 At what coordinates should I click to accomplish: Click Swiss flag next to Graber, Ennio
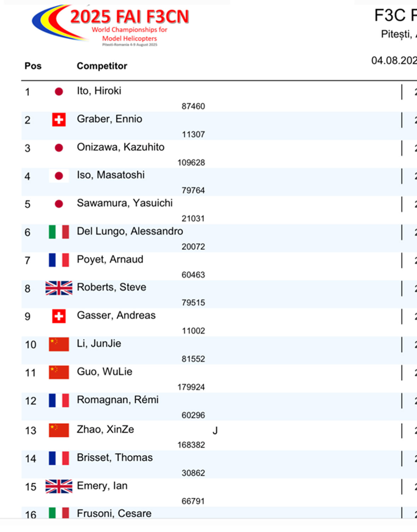tap(59, 120)
